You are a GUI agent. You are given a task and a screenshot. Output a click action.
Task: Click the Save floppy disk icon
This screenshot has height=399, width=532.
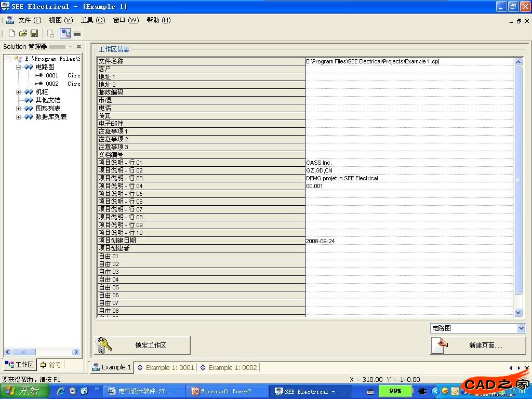coord(34,33)
